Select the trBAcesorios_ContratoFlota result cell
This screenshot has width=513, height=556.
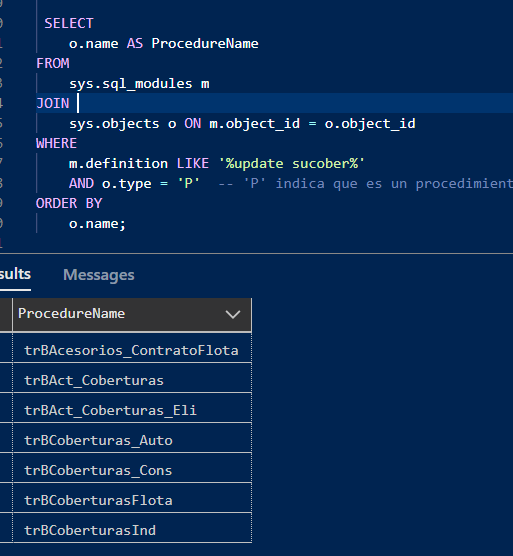coord(132,348)
